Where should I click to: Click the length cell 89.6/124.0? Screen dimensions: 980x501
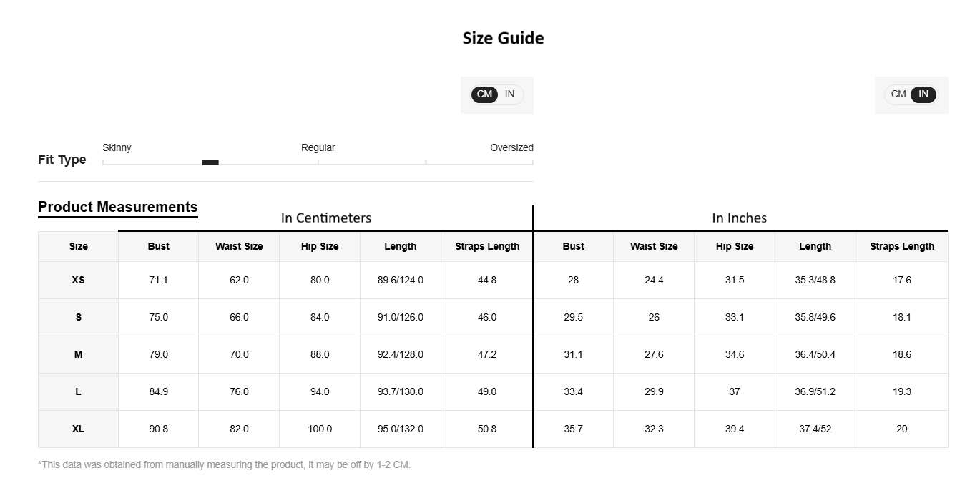click(x=401, y=280)
